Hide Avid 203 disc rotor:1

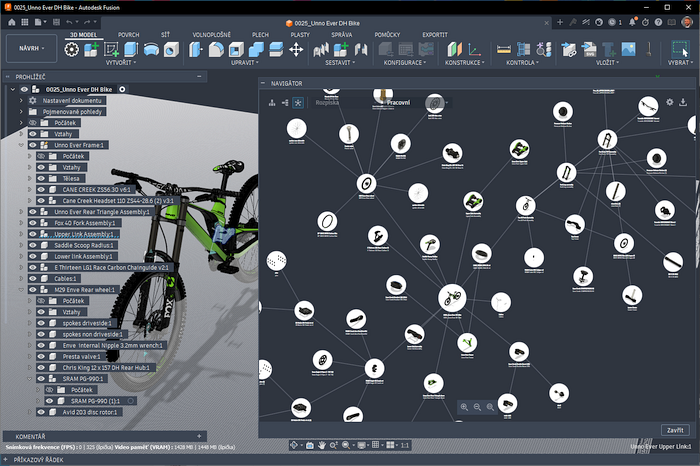41,412
